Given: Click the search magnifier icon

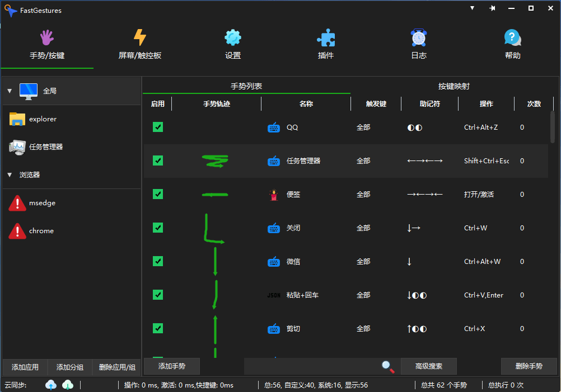Looking at the screenshot, I should [x=387, y=366].
